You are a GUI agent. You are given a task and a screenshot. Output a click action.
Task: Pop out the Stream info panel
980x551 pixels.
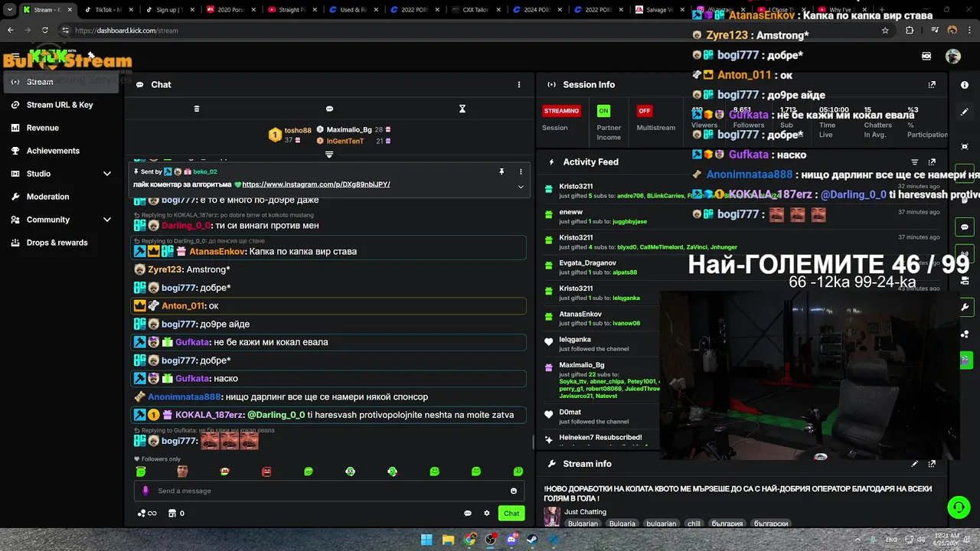(932, 464)
